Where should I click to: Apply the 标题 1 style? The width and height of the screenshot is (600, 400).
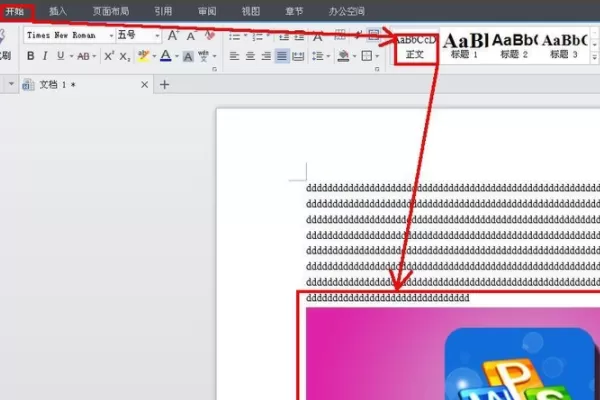click(x=465, y=46)
